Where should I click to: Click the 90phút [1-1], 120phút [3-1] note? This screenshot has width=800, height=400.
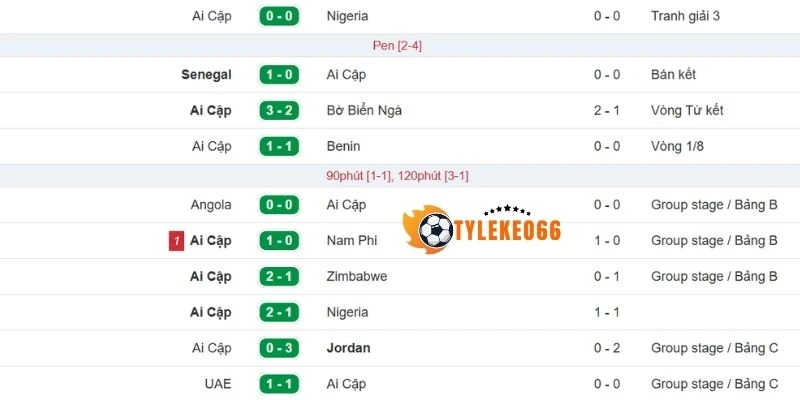397,176
